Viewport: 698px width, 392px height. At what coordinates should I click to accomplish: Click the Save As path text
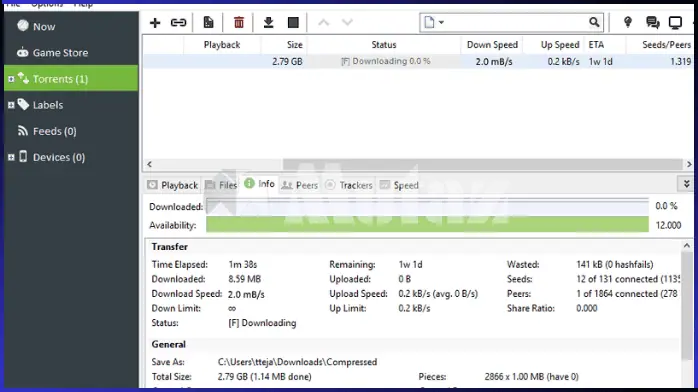pos(297,362)
